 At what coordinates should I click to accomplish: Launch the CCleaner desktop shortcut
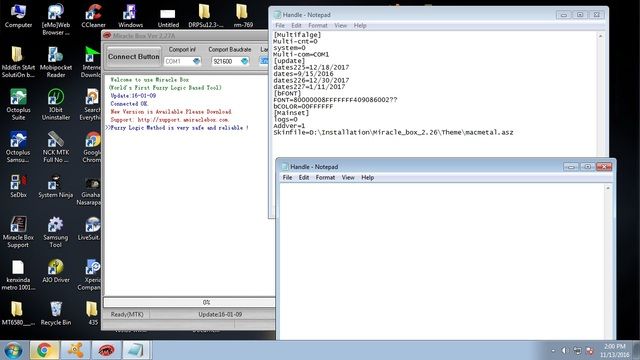(x=93, y=16)
